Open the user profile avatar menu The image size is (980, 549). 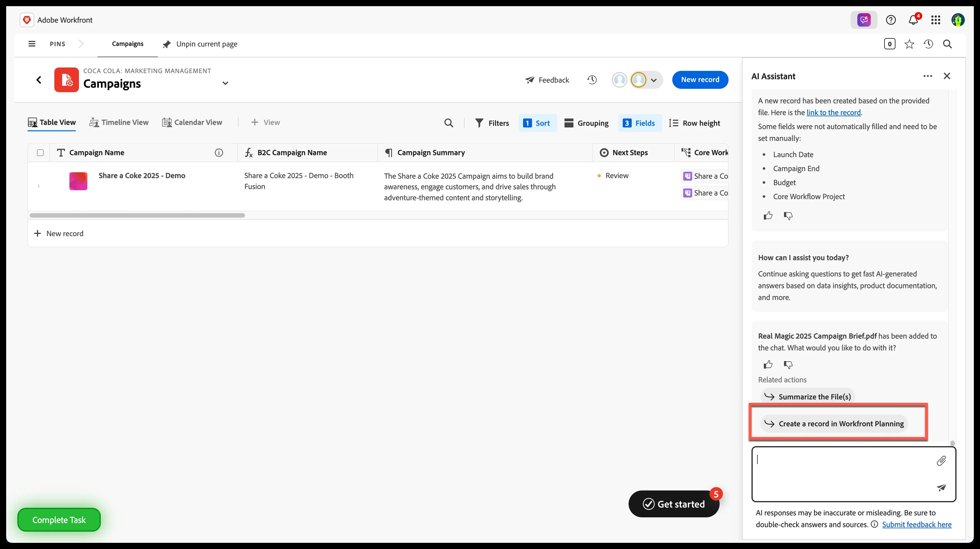pos(958,20)
